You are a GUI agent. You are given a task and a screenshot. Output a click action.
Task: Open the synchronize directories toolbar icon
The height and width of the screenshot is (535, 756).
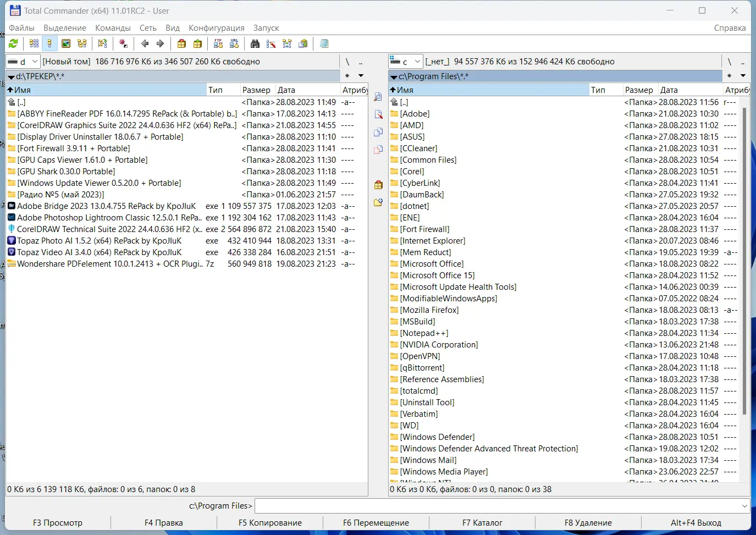coord(287,43)
